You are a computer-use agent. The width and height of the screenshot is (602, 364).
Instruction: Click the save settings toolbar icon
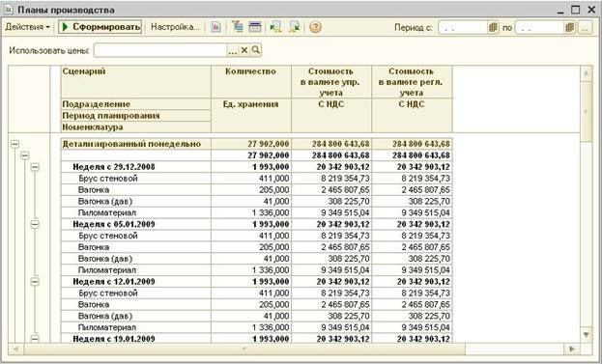pyautogui.click(x=295, y=27)
